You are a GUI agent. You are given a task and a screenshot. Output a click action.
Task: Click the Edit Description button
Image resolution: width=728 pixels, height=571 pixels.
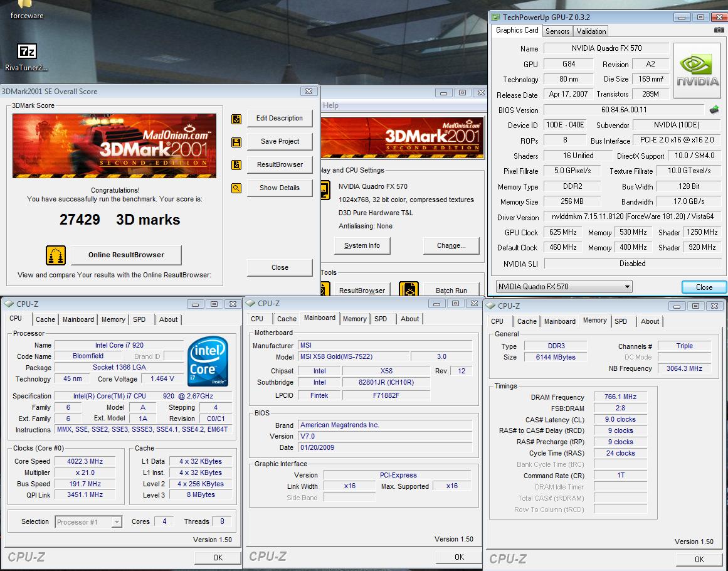(280, 118)
